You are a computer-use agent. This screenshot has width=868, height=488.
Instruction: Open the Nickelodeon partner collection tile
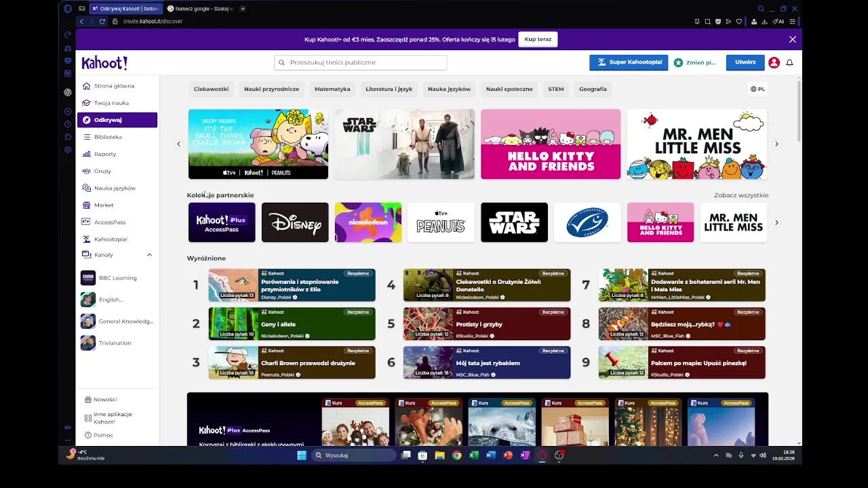[x=368, y=222]
